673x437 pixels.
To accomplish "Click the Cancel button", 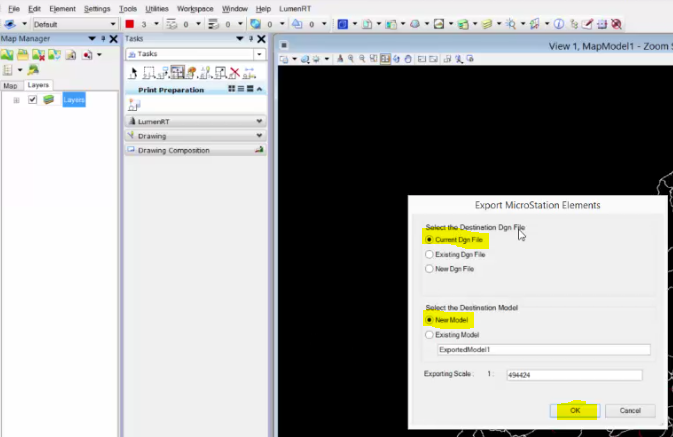I will (630, 411).
